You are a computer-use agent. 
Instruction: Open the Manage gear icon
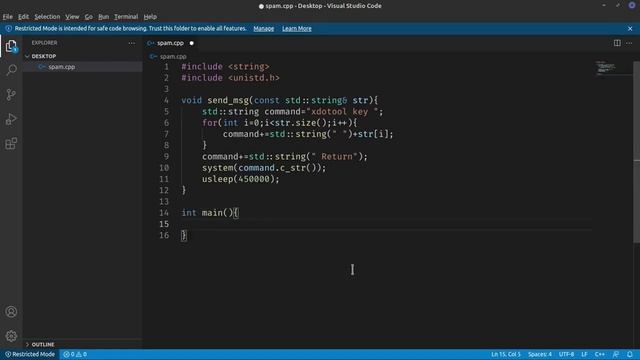(11, 336)
